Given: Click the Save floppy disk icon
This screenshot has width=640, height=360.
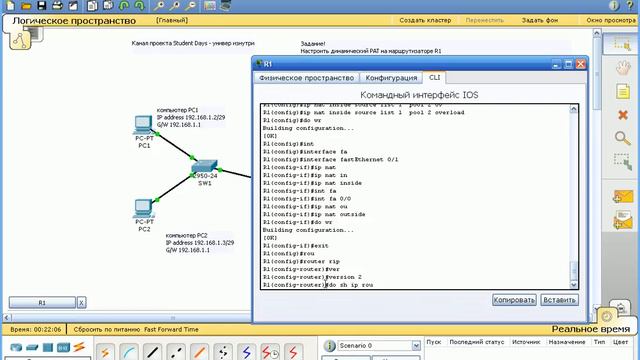Looking at the screenshot, I should (x=42, y=5).
